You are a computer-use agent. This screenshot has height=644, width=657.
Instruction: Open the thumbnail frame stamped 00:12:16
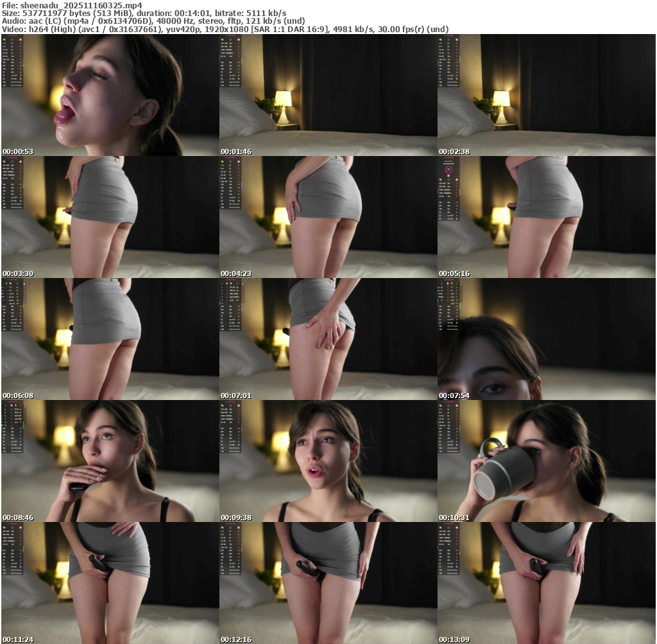click(328, 583)
